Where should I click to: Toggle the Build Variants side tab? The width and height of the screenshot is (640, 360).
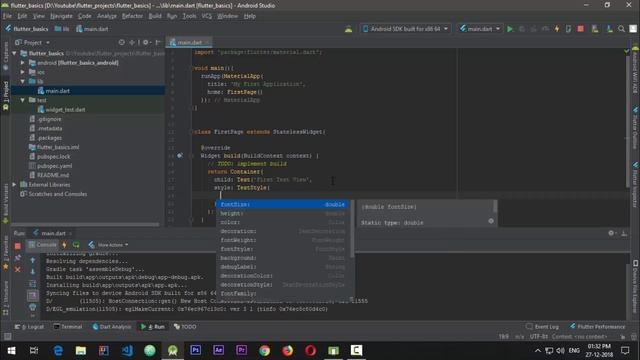(5, 203)
